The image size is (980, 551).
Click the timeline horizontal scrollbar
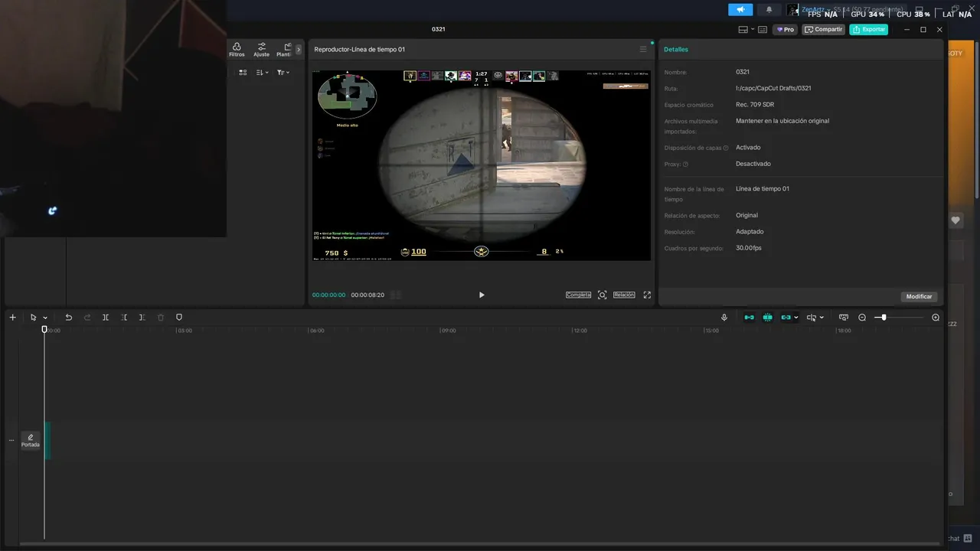[x=481, y=544]
